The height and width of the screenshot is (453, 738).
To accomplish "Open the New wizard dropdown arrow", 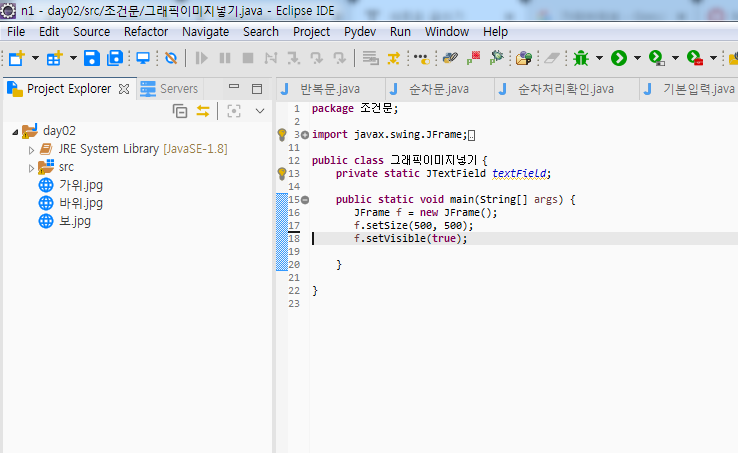I will click(35, 58).
